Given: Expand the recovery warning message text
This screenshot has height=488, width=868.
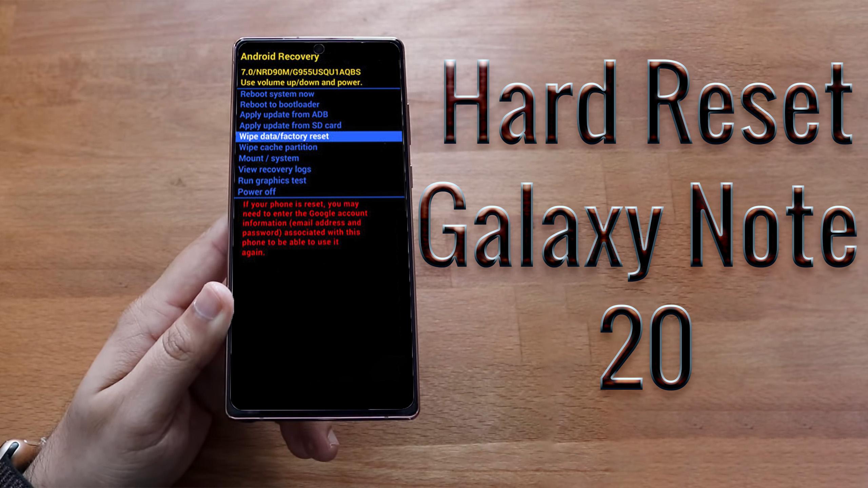Looking at the screenshot, I should pyautogui.click(x=304, y=228).
